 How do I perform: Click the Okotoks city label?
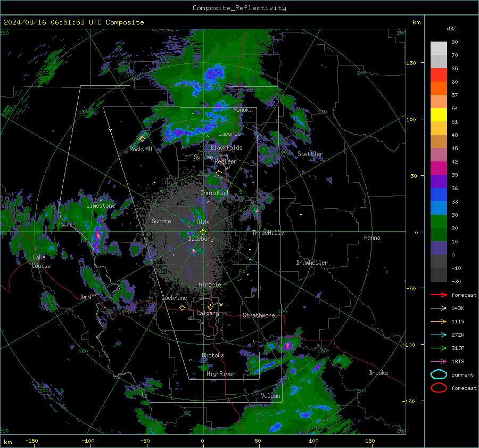213,355
